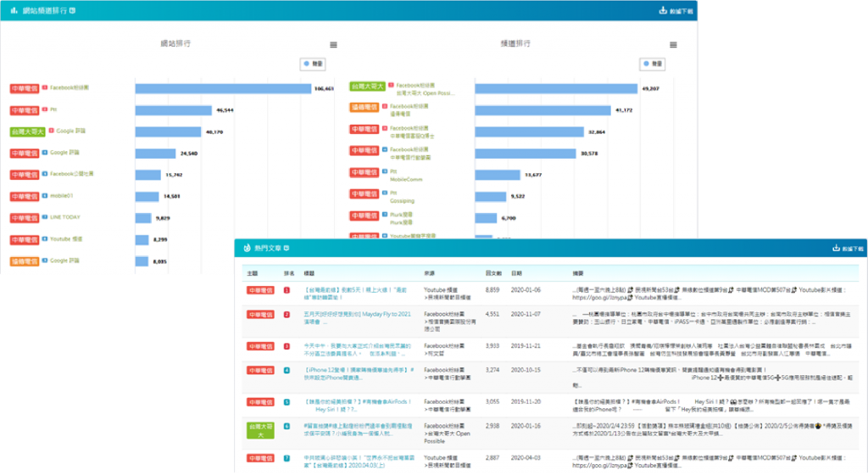This screenshot has width=868, height=476.
Task: Select the Facebook公開社團 label
Action: tap(72, 174)
